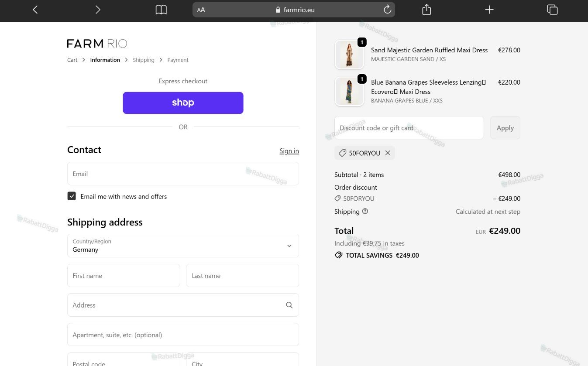Pay with the purple Shop button
Image resolution: width=588 pixels, height=366 pixels.
[x=183, y=103]
